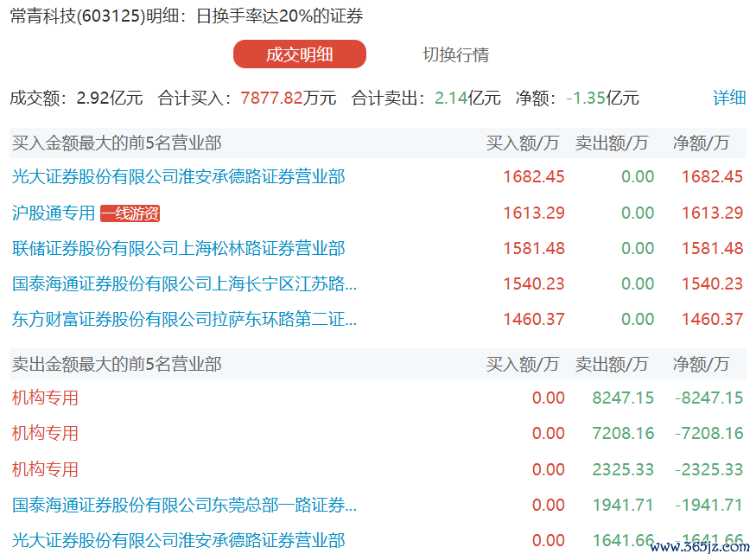Click the 合计卖出 2.14亿元 value
This screenshot has width=756, height=560.
coord(467,98)
